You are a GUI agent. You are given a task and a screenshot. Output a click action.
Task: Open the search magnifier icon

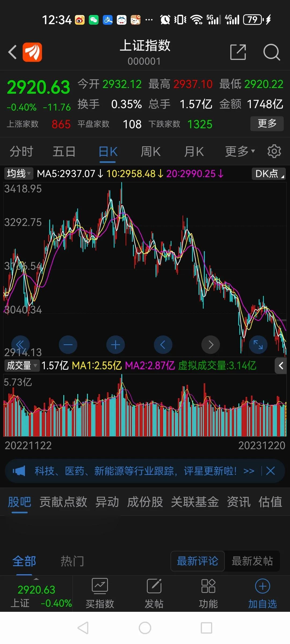[x=271, y=52]
